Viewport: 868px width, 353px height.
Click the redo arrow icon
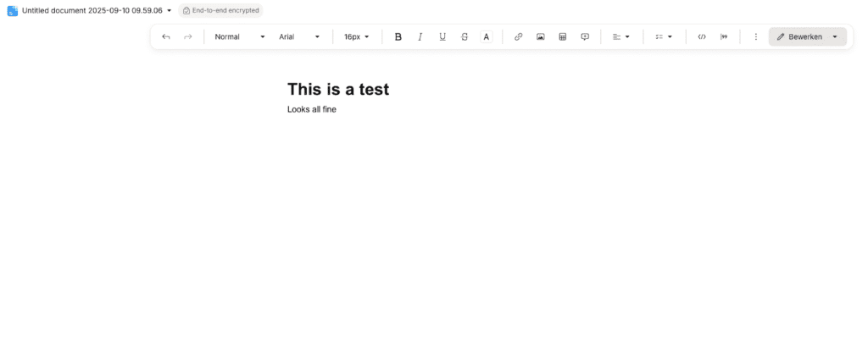(188, 37)
